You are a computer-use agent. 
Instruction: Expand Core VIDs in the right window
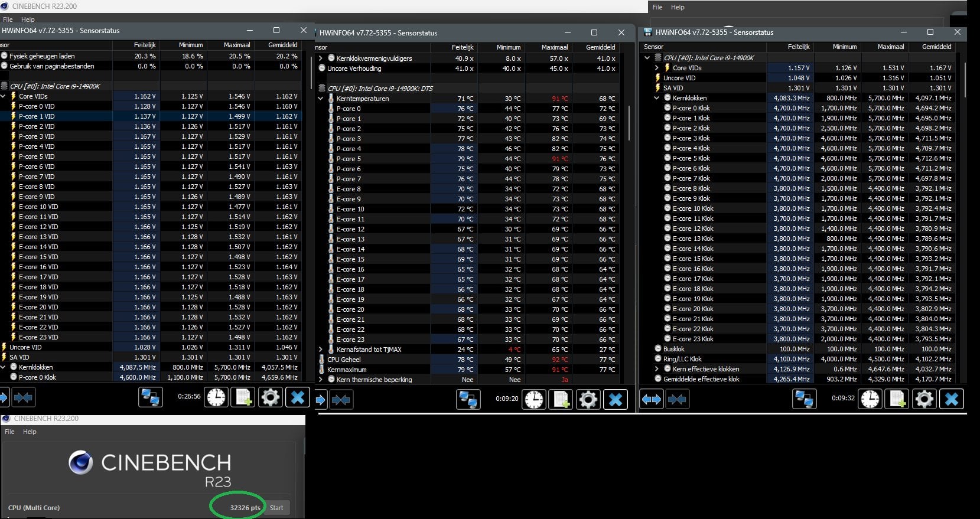[656, 68]
